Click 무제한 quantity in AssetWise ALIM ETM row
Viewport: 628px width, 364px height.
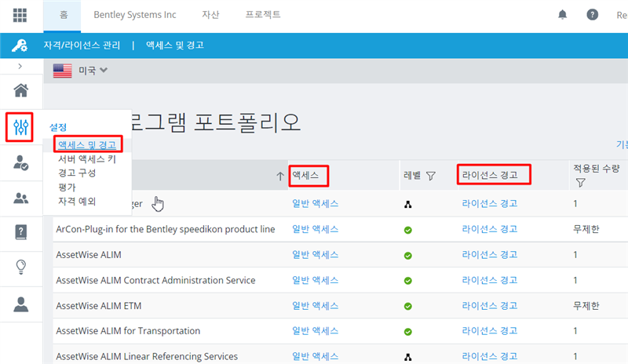(x=586, y=306)
